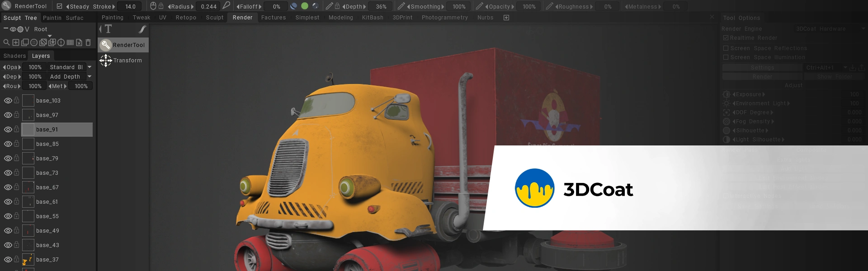The image size is (868, 271).
Task: Click the Render button in Tool Options
Action: pyautogui.click(x=762, y=77)
